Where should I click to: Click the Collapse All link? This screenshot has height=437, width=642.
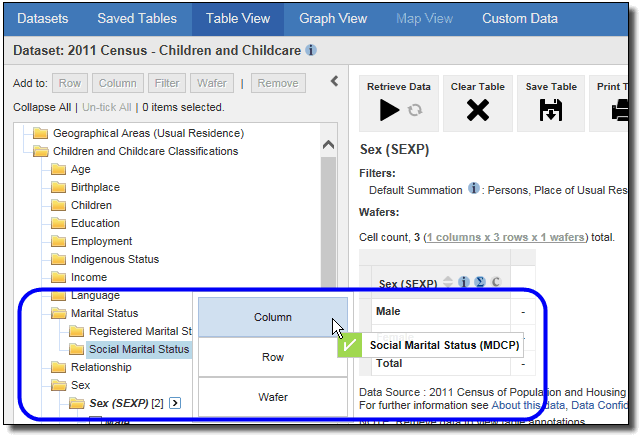tap(41, 106)
